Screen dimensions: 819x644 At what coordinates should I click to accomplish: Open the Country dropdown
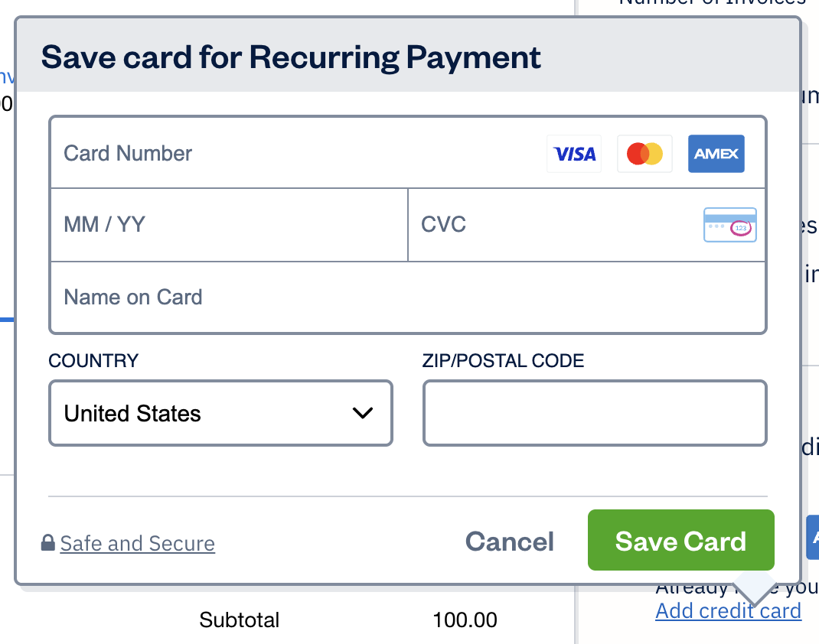[220, 413]
